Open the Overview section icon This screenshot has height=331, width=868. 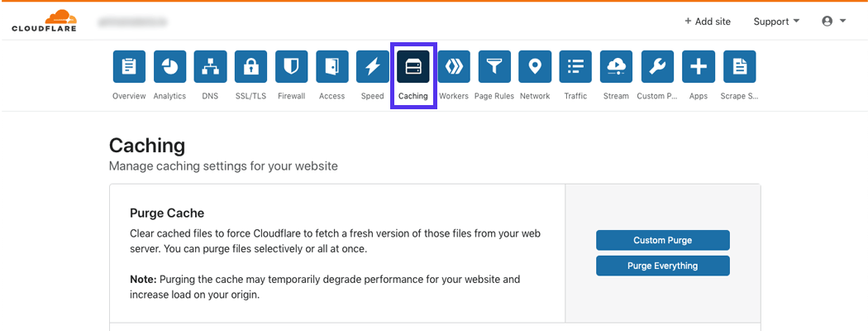(129, 67)
